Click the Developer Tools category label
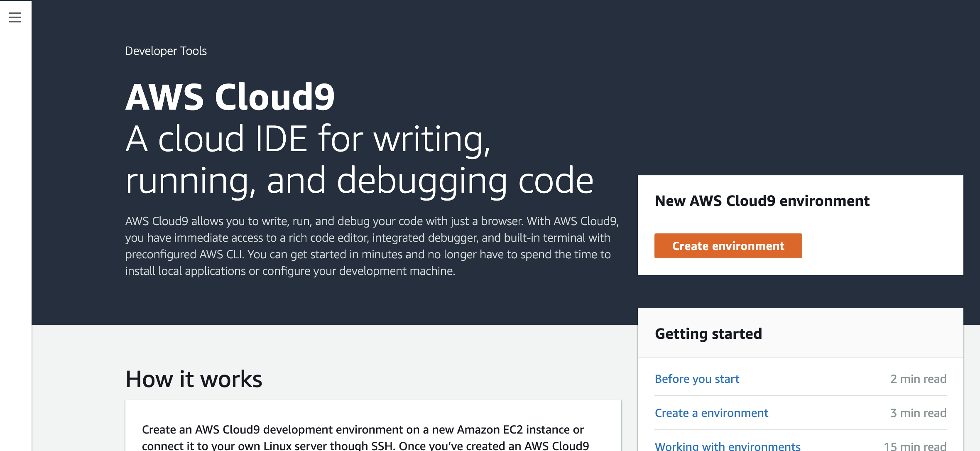Image resolution: width=980 pixels, height=451 pixels. coord(166,51)
